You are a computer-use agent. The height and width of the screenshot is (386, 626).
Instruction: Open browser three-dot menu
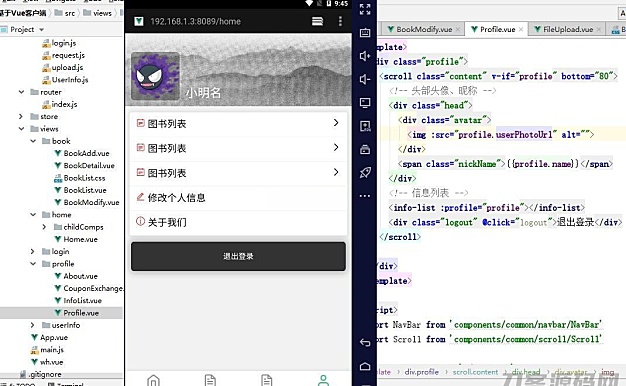coord(340,21)
